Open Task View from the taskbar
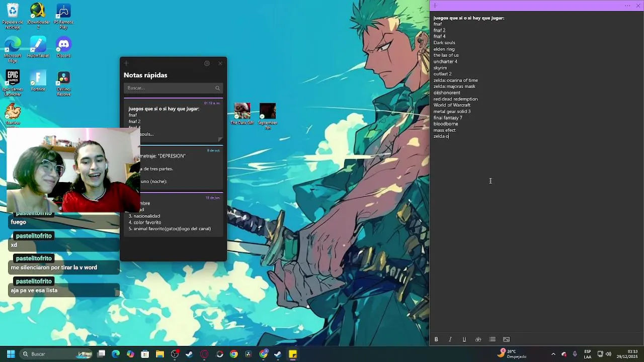 [101, 354]
